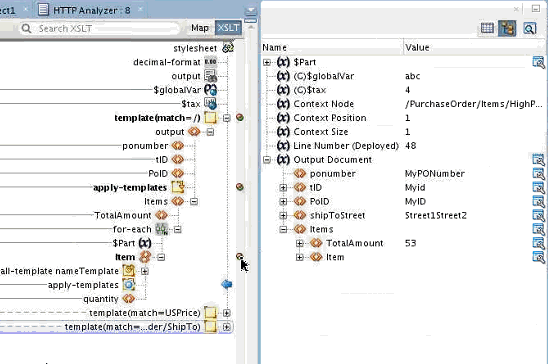Select the Context Position row
Viewport: 548px width, 364px height.
coord(403,118)
